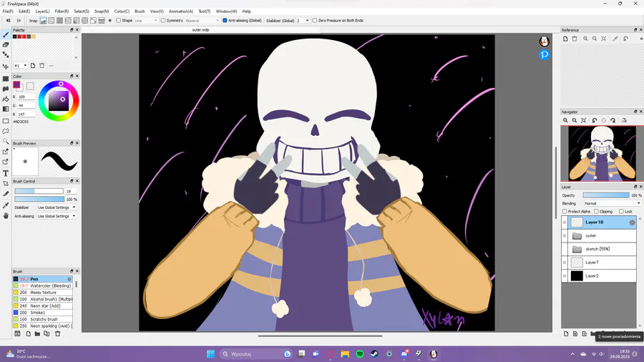Select the Bucket fill tool
This screenshot has width=644, height=362.
[6, 99]
